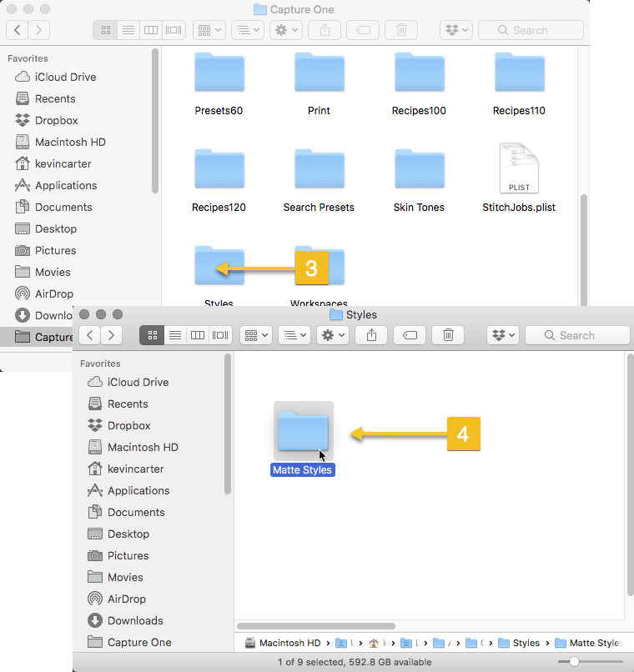This screenshot has width=634, height=672.
Task: Focus the Search field in Styles window
Action: [x=577, y=335]
